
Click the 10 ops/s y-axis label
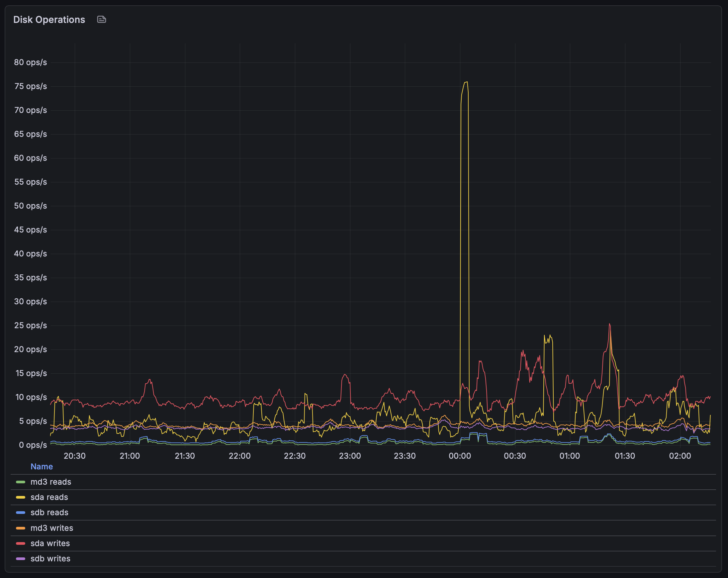[x=31, y=397]
